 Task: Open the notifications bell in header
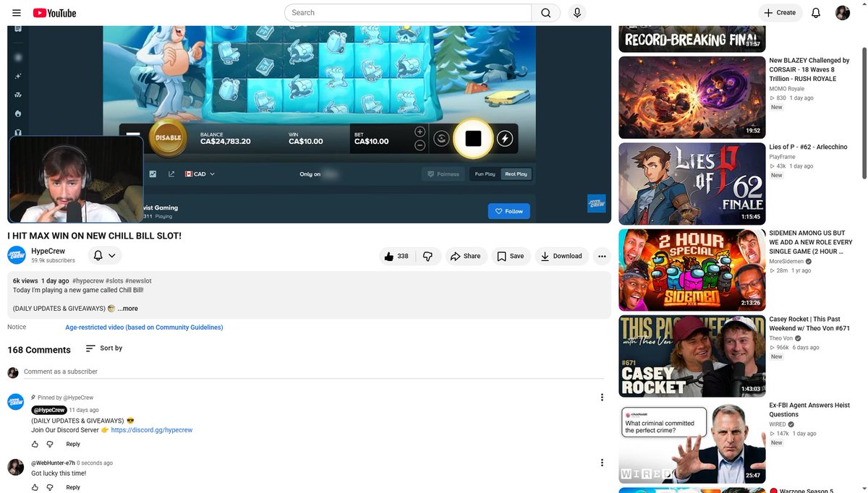pos(816,13)
